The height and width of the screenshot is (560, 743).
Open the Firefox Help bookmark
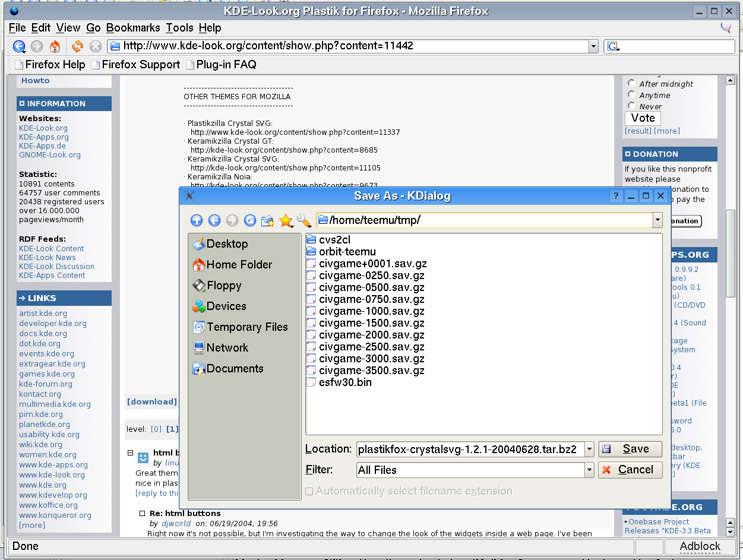point(50,65)
